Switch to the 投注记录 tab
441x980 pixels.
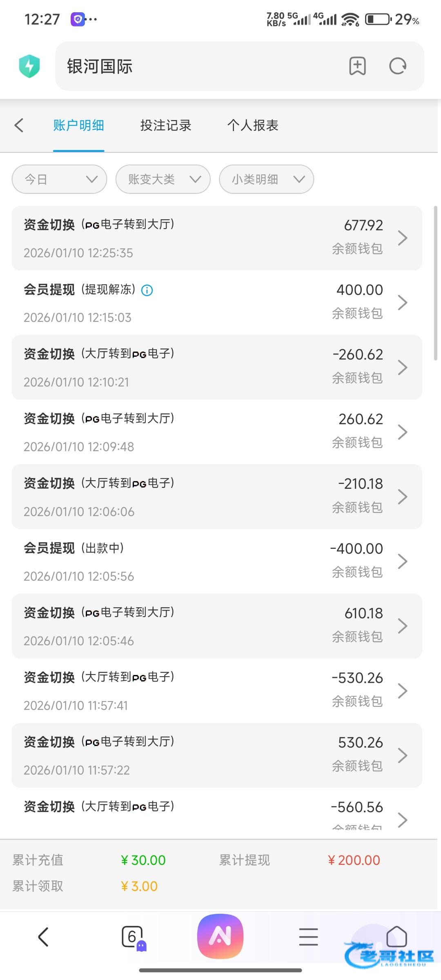pyautogui.click(x=166, y=125)
